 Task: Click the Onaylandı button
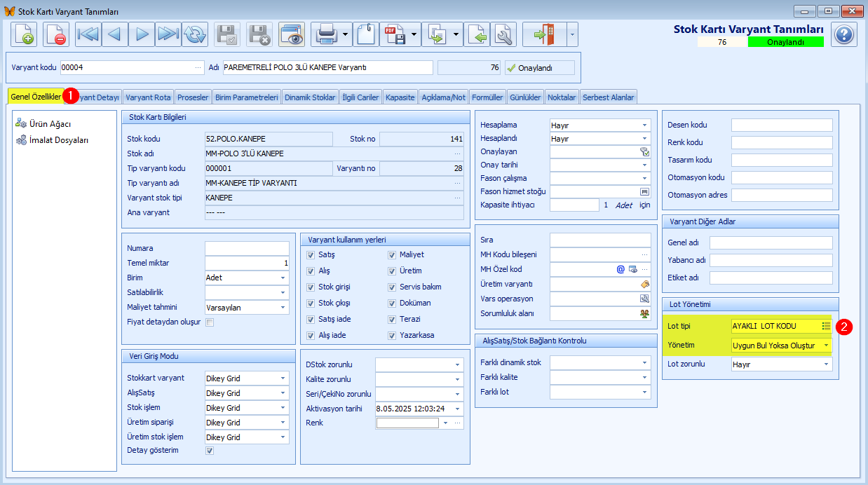pyautogui.click(x=539, y=68)
